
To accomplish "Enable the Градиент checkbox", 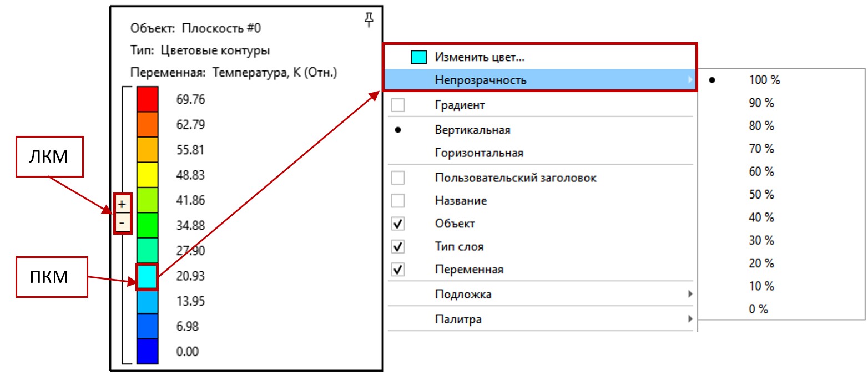I will (x=398, y=105).
